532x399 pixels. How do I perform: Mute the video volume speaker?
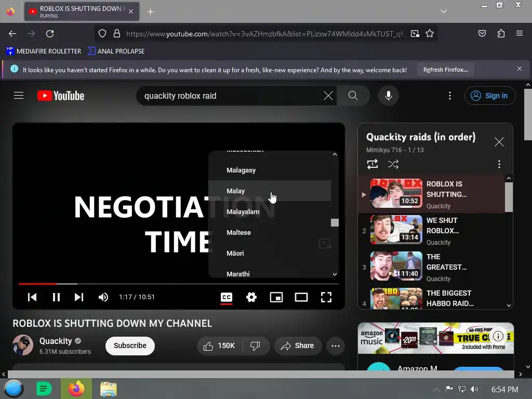click(103, 297)
